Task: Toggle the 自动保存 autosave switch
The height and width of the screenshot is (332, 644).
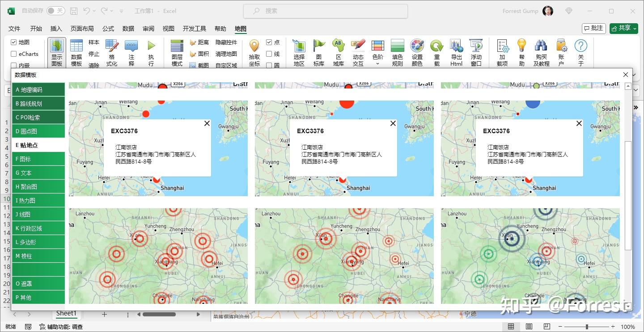Action: point(56,11)
